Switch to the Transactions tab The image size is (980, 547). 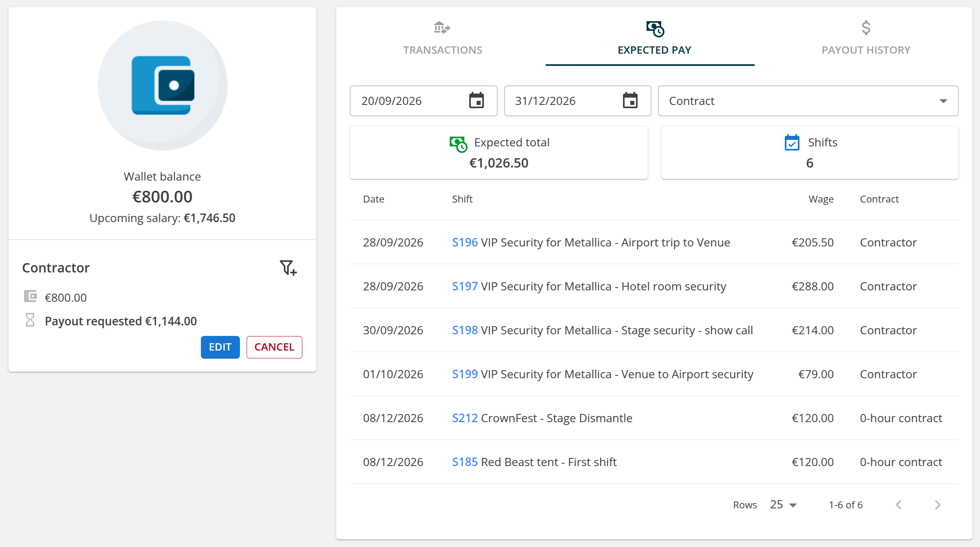442,39
